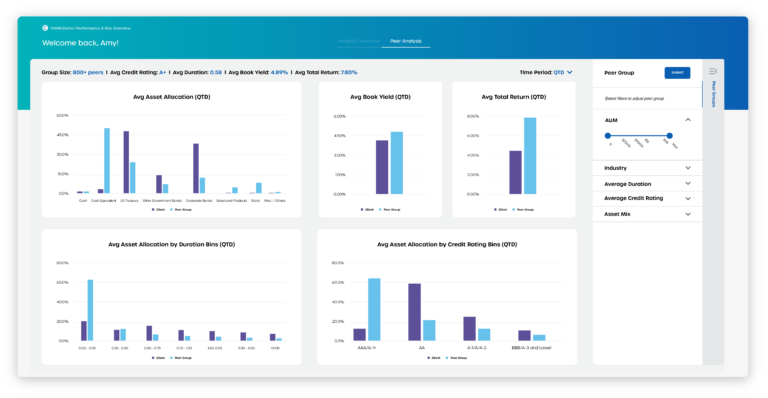Click the Cash Equivalent peer group bar
This screenshot has width=768, height=398.
107,161
